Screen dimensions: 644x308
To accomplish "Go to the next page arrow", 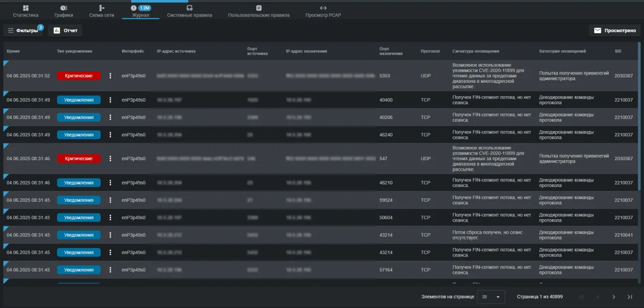I will tap(614, 297).
